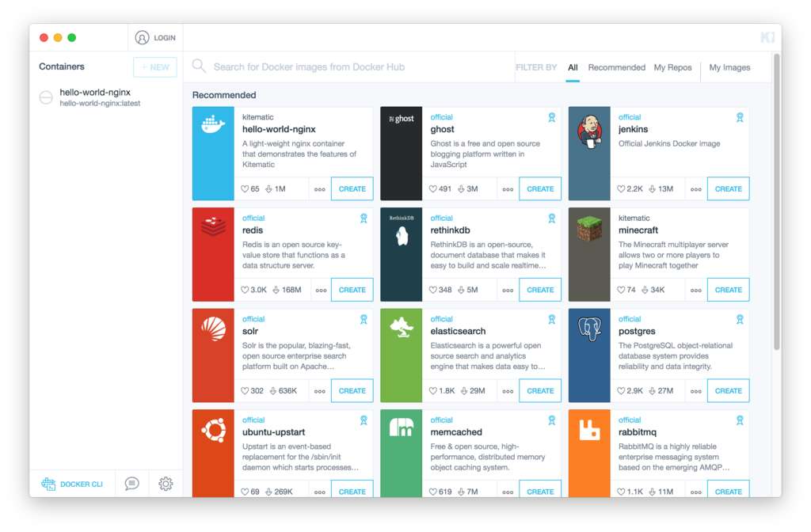Open more options for elasticsearch card
The image size is (811, 532).
(x=508, y=391)
